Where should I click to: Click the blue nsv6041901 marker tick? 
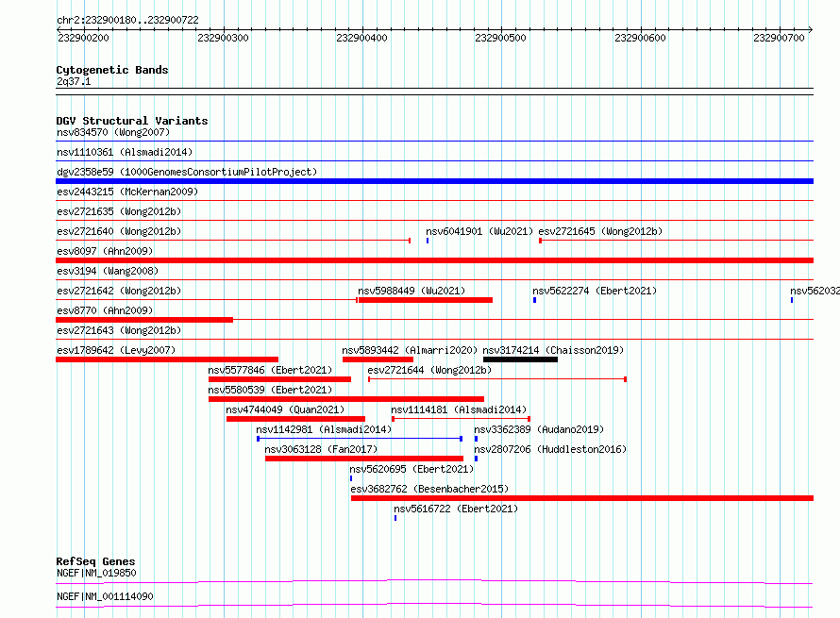tap(428, 241)
